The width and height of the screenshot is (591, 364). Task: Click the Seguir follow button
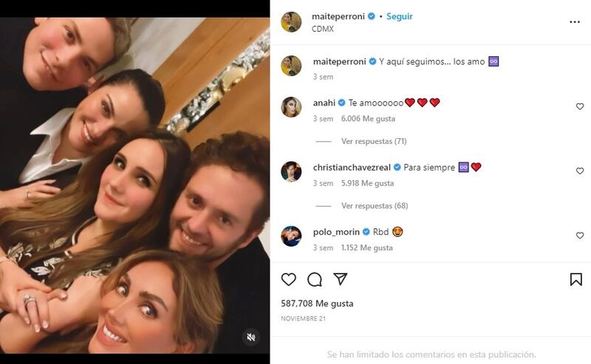(x=399, y=16)
